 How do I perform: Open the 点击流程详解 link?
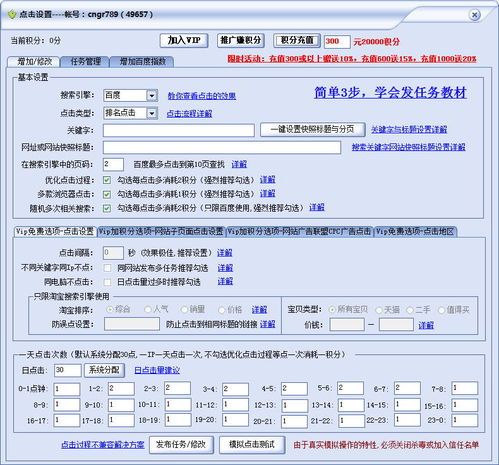pos(189,114)
